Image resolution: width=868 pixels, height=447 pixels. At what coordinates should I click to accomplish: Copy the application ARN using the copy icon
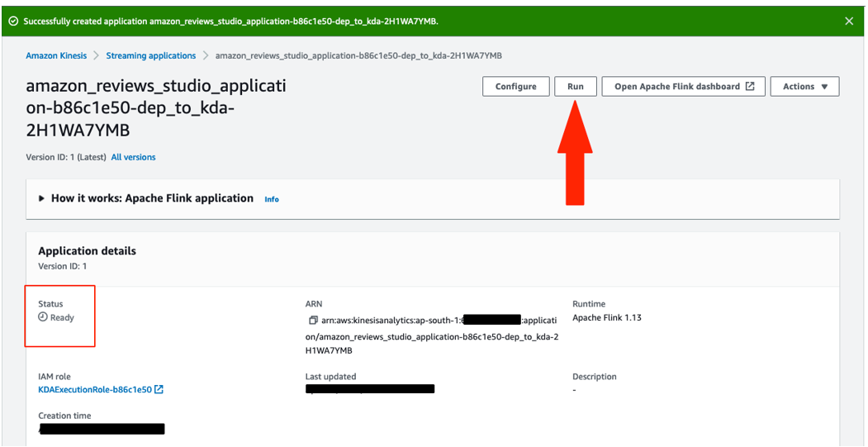pos(313,320)
